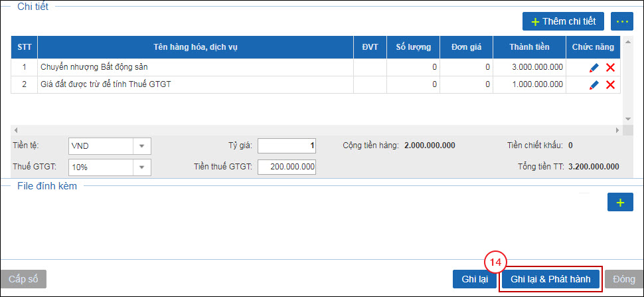The width and height of the screenshot is (644, 297).
Task: Click the horizontal scrollbar right arrow
Action: 617,130
